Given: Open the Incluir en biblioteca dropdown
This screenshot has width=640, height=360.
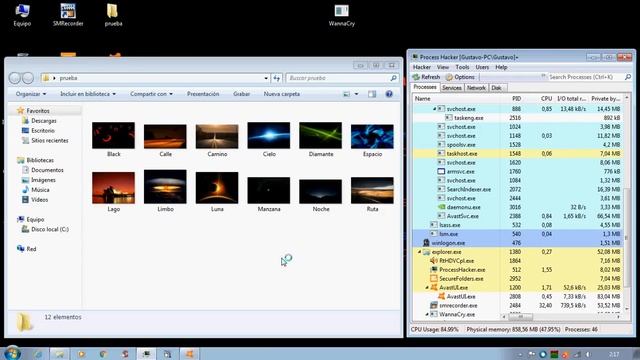Looking at the screenshot, I should [88, 94].
